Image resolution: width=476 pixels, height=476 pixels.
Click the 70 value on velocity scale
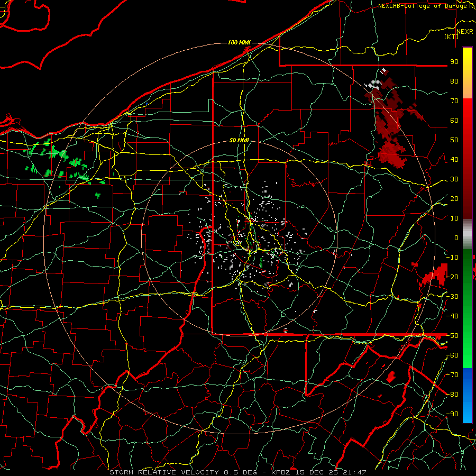tap(454, 101)
